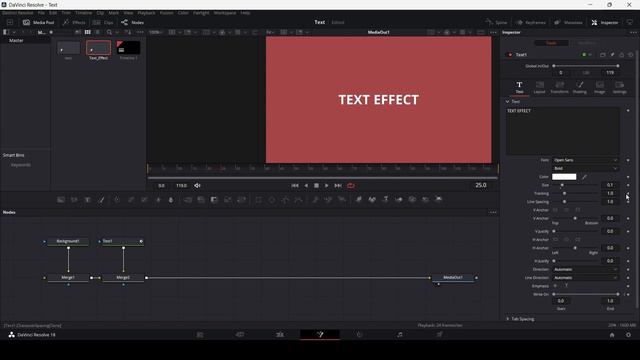Viewport: 640px width, 360px height.
Task: Mute audio with speaker icon
Action: 197,185
